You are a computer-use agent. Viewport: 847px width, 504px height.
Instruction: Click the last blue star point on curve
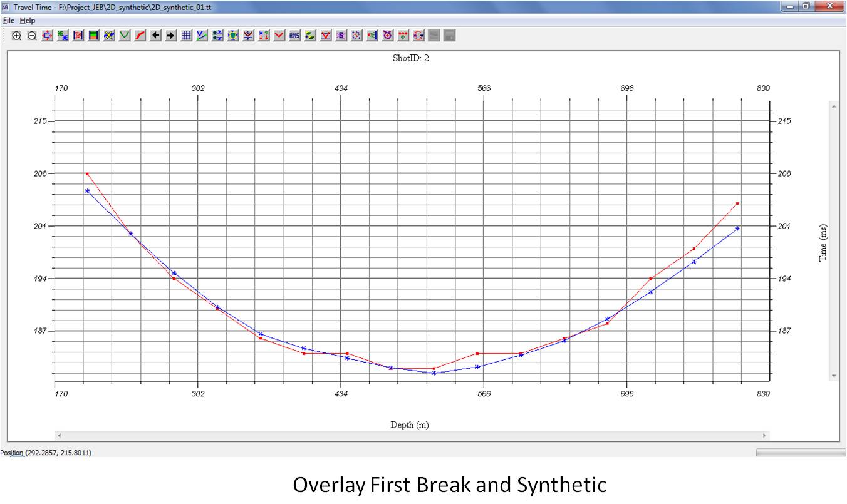tap(737, 229)
